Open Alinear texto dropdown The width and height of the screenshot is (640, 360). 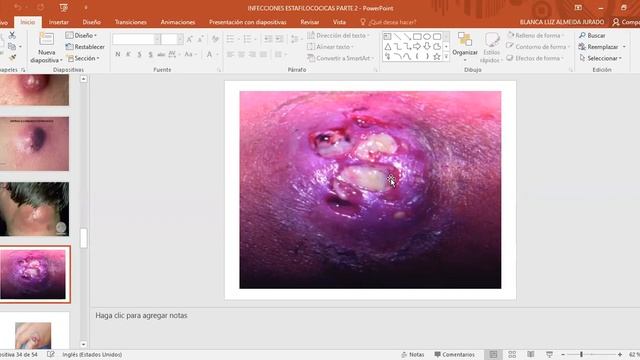pos(330,47)
